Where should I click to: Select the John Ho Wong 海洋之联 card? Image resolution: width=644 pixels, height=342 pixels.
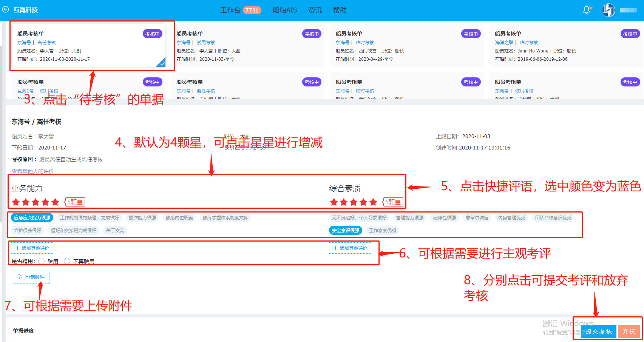coord(566,46)
